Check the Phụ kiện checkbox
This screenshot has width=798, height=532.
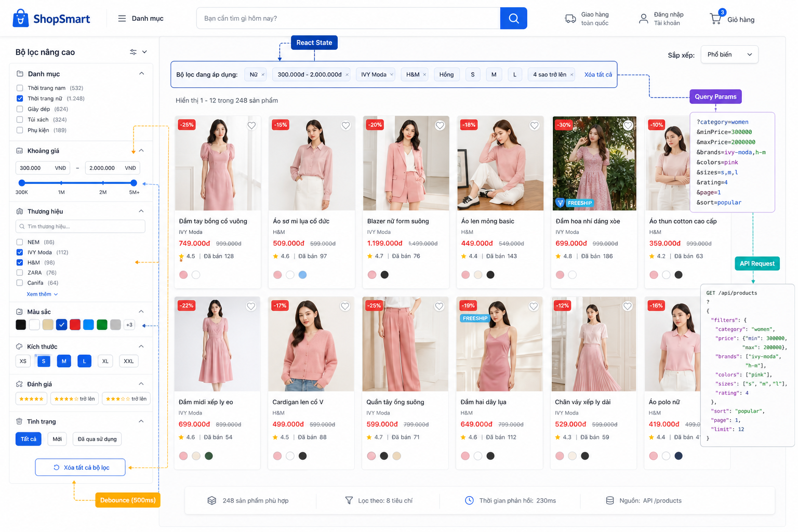tap(20, 130)
